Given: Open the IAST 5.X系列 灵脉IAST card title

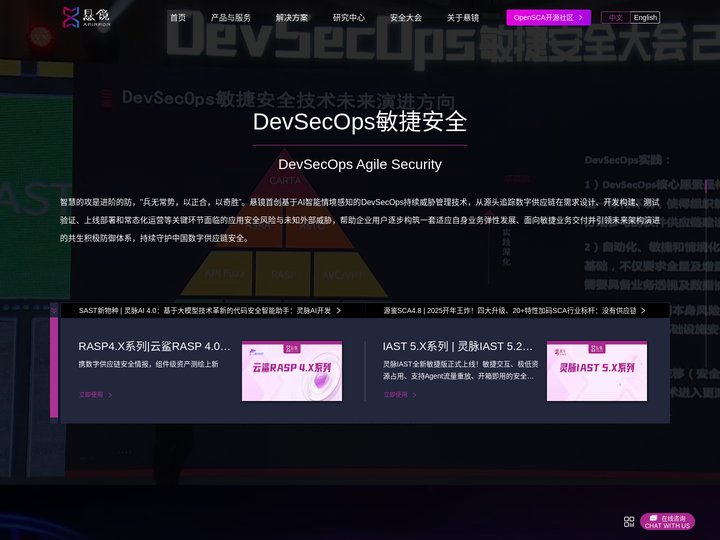Looking at the screenshot, I should 458,346.
